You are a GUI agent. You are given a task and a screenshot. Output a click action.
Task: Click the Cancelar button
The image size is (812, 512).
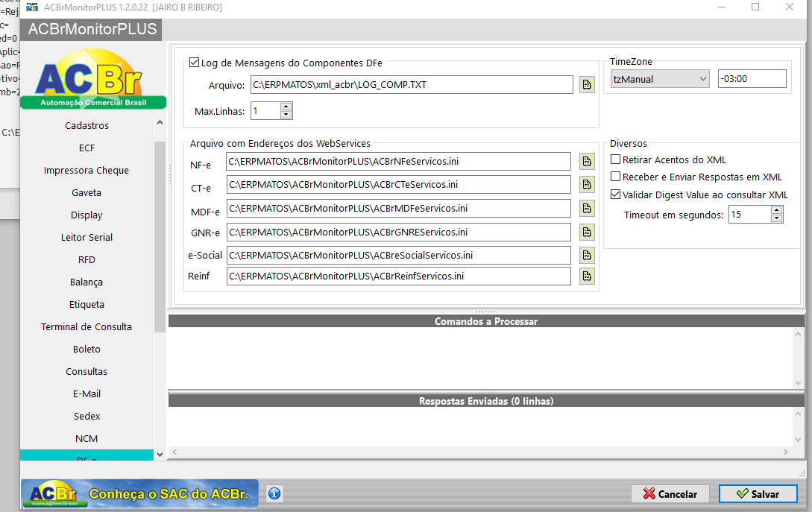(x=670, y=494)
